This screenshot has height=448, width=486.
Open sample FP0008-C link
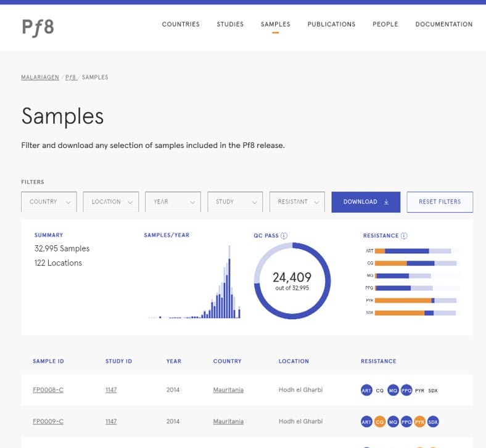48,390
